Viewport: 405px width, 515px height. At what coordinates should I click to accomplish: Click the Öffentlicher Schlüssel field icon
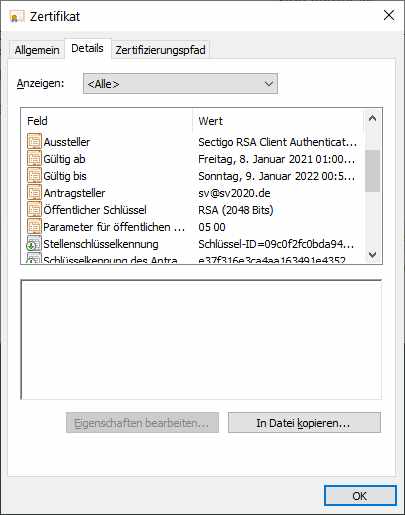tap(34, 210)
